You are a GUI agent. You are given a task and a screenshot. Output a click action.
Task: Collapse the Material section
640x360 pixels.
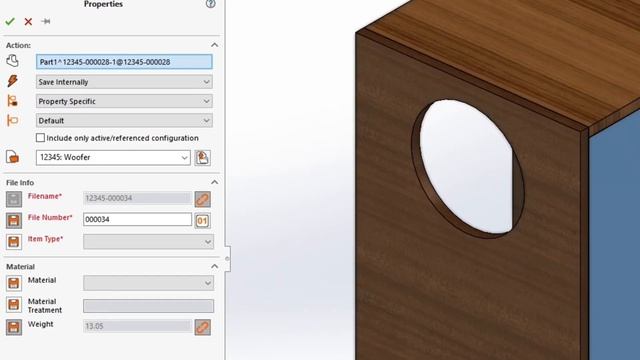click(x=214, y=267)
